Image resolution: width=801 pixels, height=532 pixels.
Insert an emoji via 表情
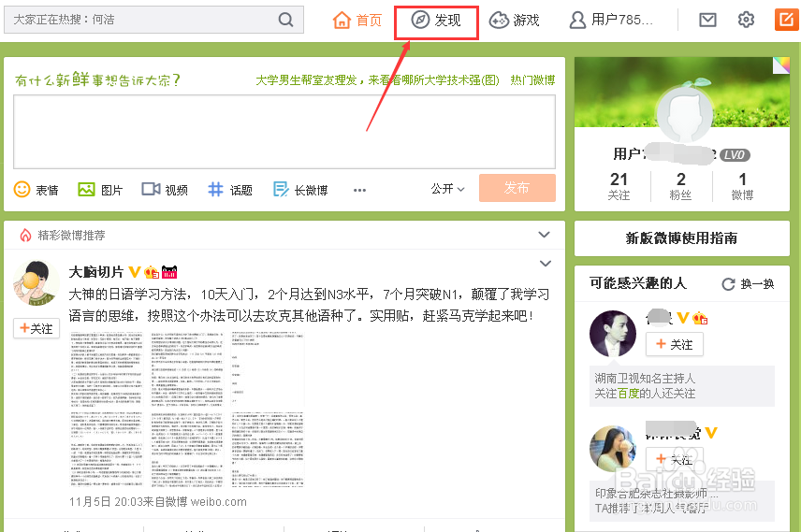coord(36,190)
